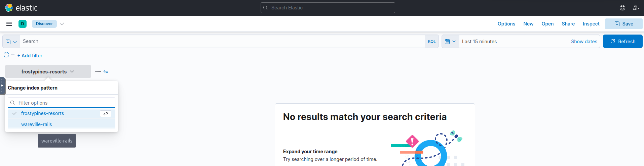Image resolution: width=644 pixels, height=166 pixels.
Task: Open the saved queries disk menu
Action: (x=11, y=42)
